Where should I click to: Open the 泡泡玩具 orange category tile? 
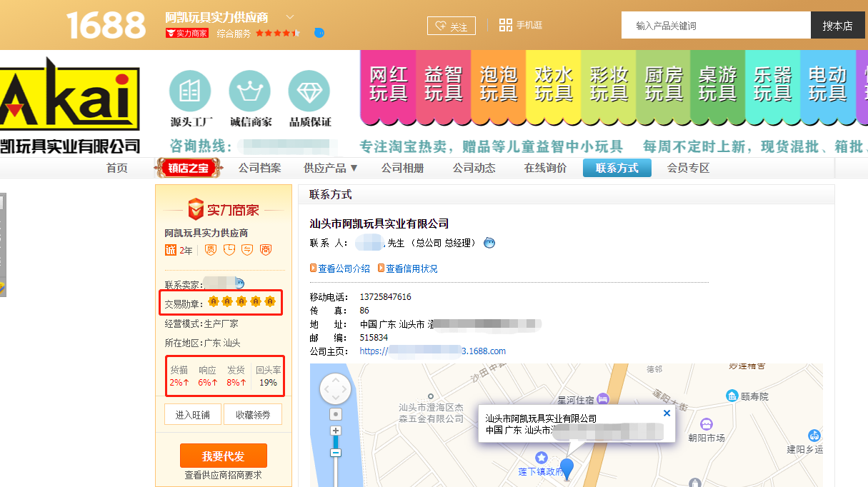click(499, 86)
